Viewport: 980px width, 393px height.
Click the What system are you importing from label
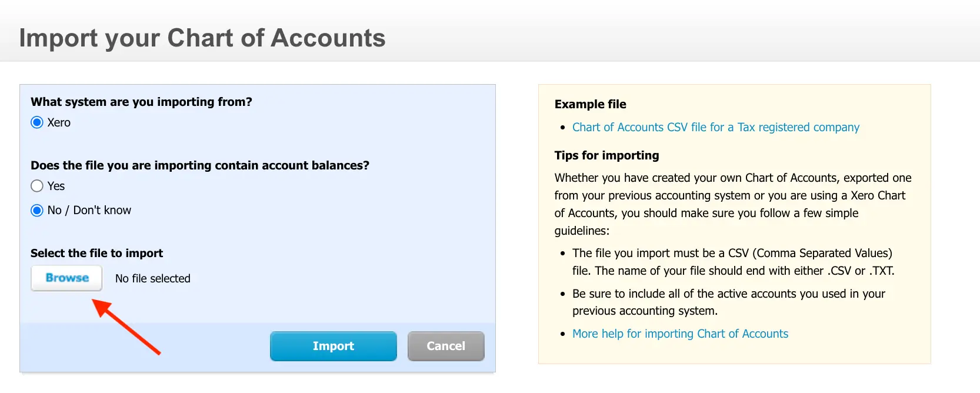(x=141, y=102)
